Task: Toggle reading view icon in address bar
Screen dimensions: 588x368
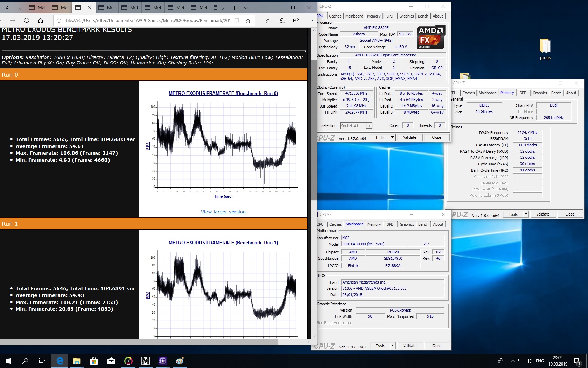Action: tap(237, 20)
